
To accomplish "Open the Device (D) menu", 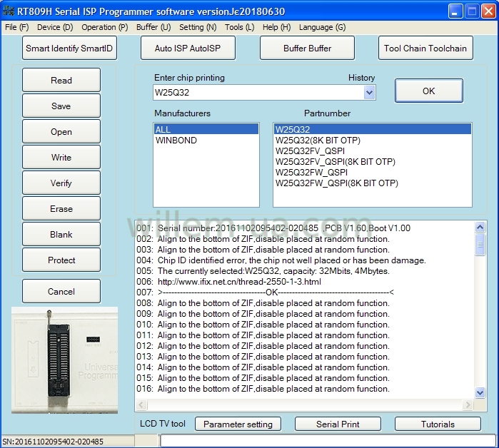I will point(55,27).
